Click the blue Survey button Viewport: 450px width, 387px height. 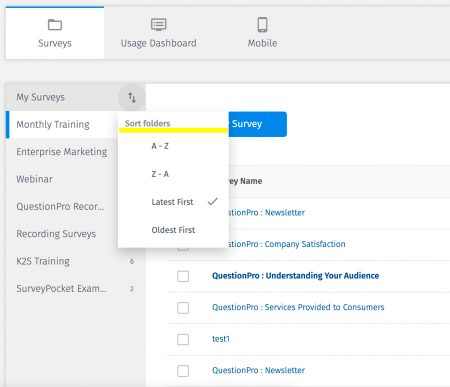coord(257,124)
